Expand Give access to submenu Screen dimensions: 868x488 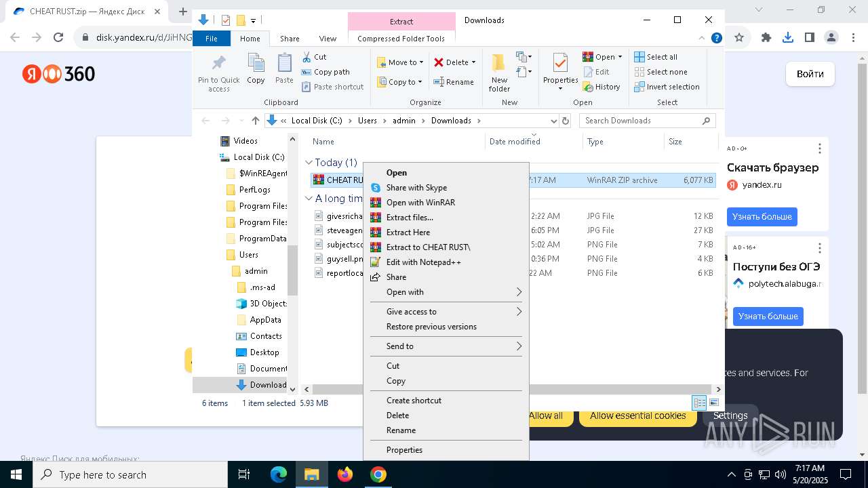click(x=446, y=312)
